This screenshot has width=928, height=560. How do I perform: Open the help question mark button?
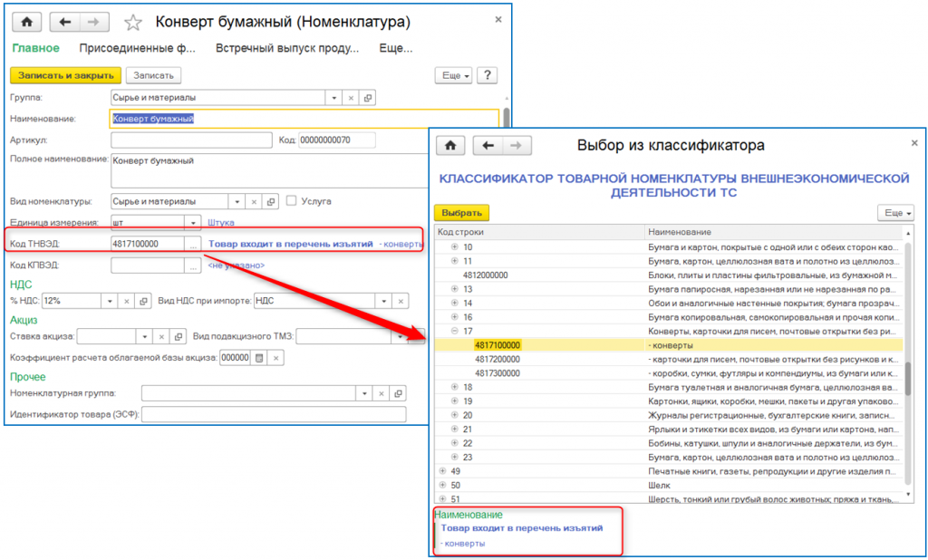tap(487, 75)
